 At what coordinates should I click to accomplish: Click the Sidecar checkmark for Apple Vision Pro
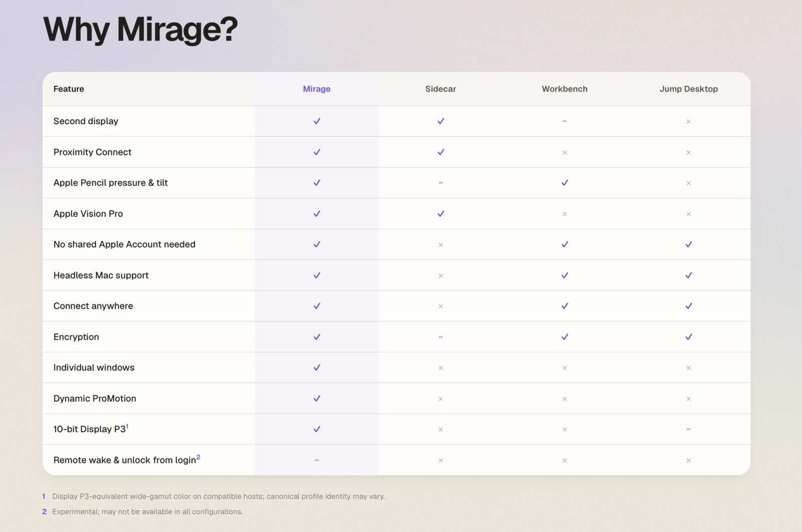441,214
